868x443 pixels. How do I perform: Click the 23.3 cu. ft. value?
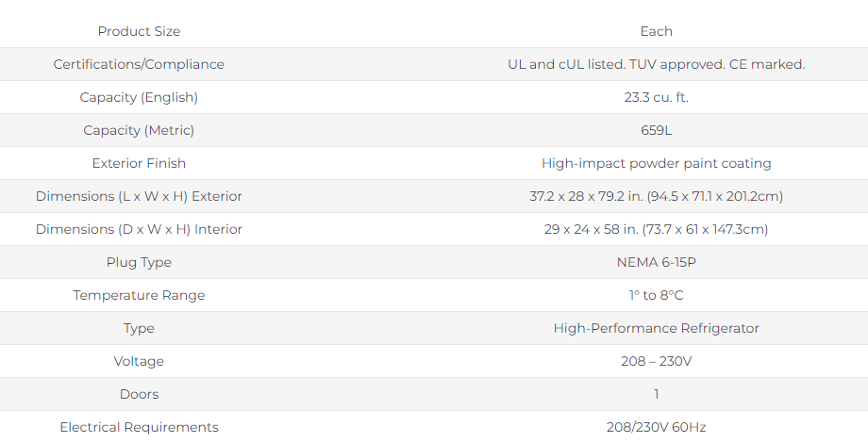pyautogui.click(x=656, y=97)
